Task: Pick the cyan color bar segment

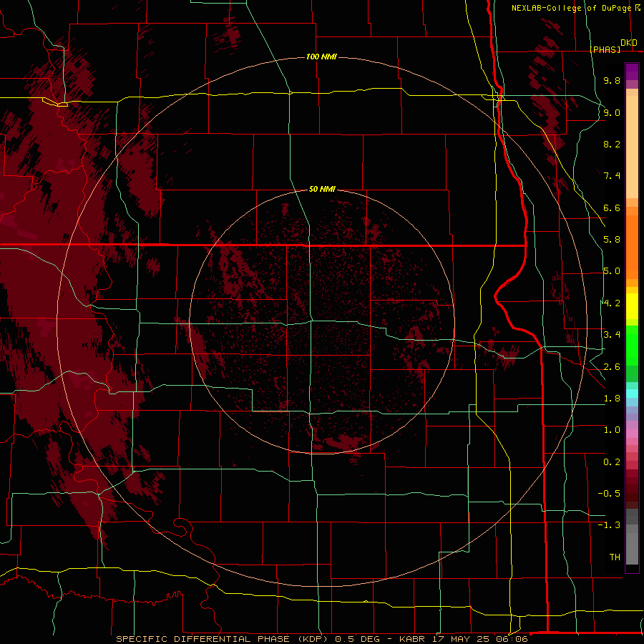Action: click(x=632, y=394)
